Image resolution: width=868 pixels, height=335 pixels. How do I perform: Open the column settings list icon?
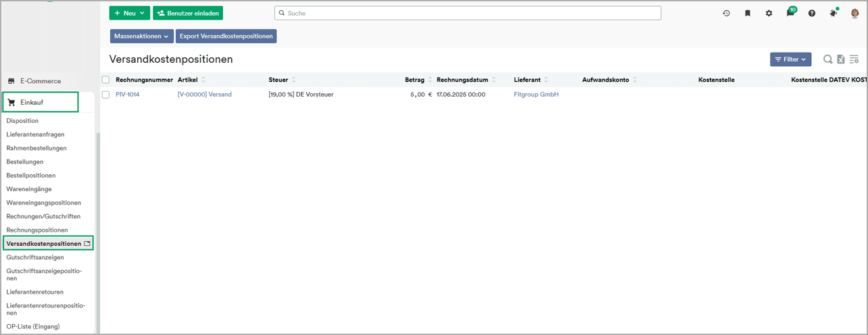pos(854,59)
